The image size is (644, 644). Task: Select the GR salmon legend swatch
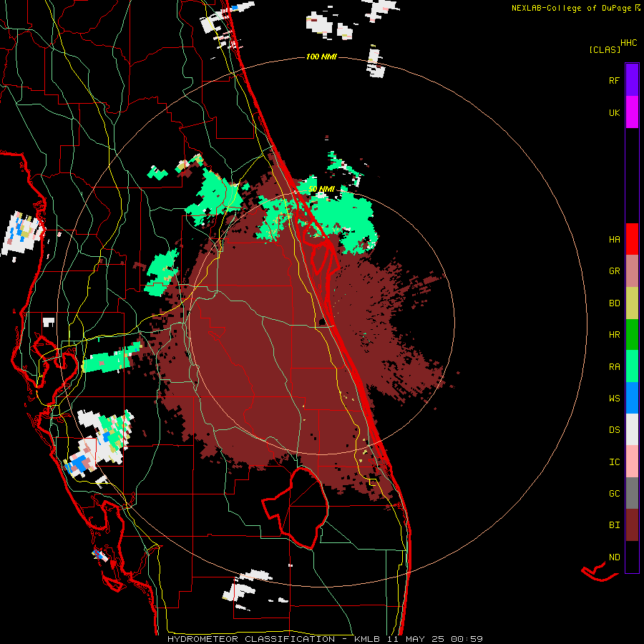(632, 271)
